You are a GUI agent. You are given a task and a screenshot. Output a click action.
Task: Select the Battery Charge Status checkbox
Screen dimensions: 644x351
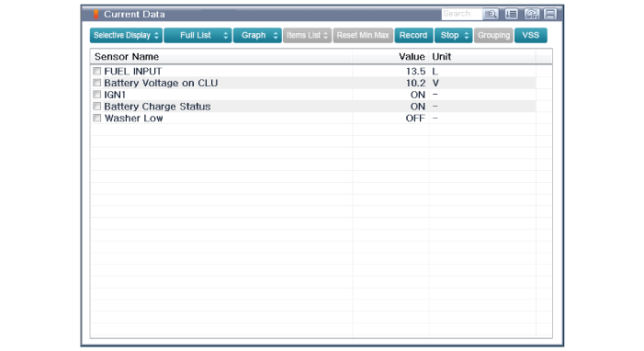[97, 106]
